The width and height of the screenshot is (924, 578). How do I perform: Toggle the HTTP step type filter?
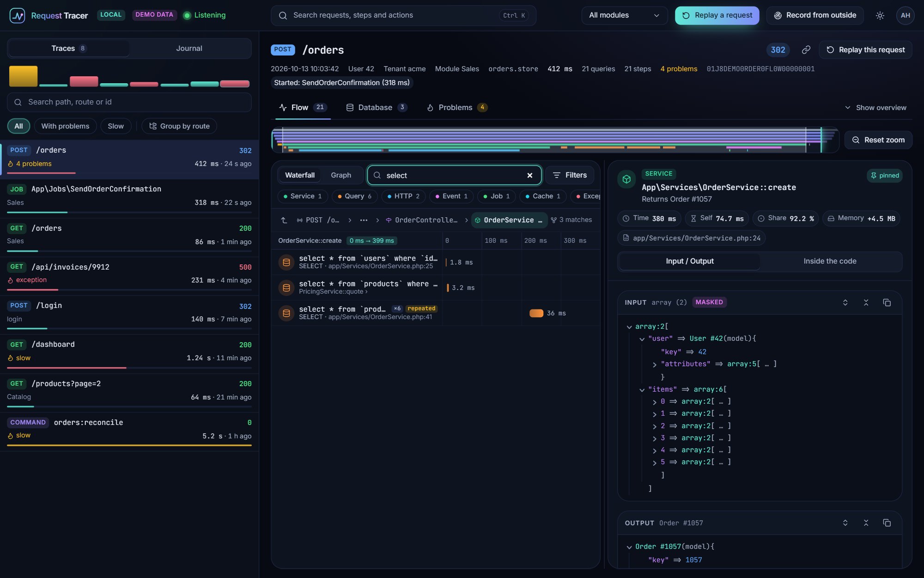[403, 196]
